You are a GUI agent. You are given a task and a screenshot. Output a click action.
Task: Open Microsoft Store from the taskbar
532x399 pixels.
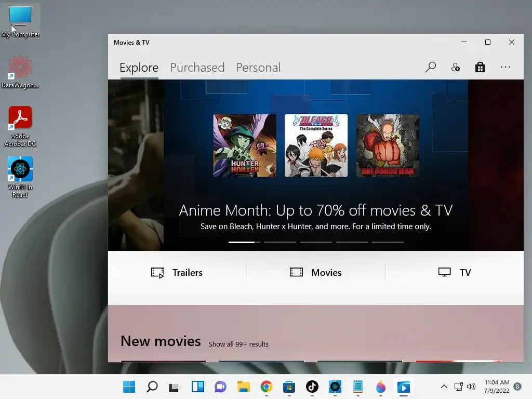[289, 387]
